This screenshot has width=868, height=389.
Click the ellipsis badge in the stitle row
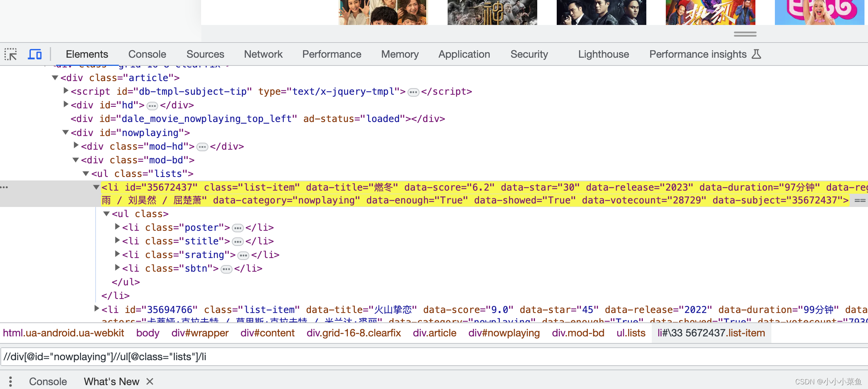point(238,242)
